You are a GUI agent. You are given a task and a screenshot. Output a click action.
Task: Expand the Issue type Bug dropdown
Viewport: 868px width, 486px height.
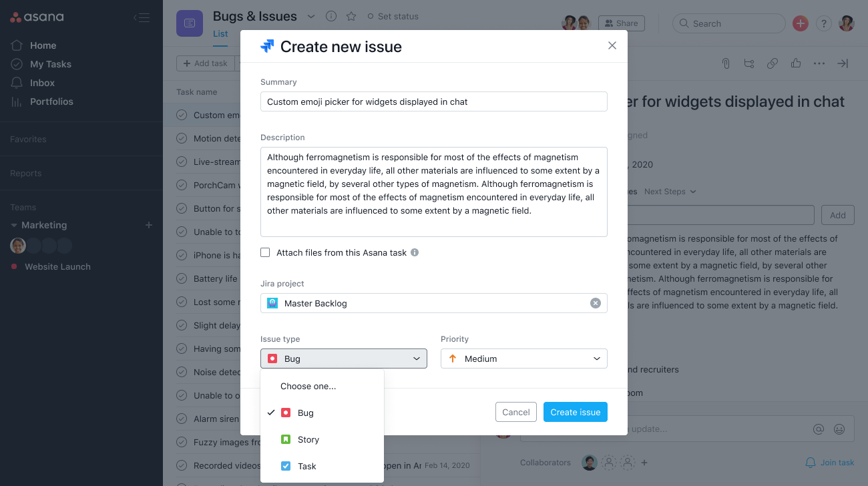click(343, 358)
